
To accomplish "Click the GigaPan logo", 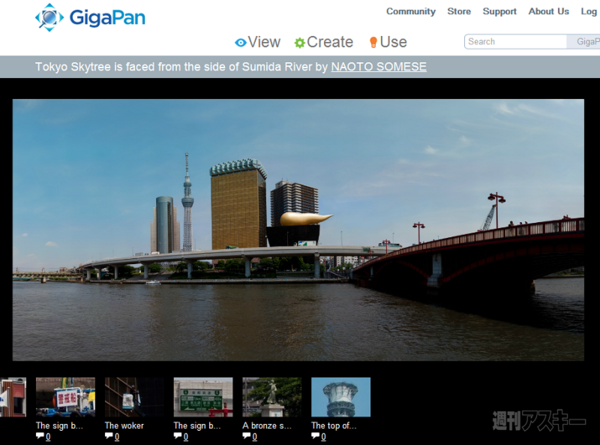I will (x=90, y=17).
